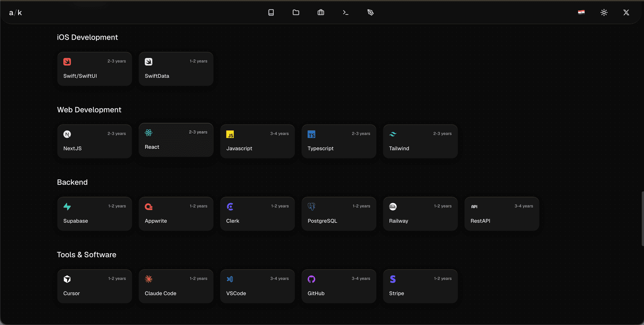Click the pen nib icon in navbar
The height and width of the screenshot is (325, 644).
tap(370, 12)
